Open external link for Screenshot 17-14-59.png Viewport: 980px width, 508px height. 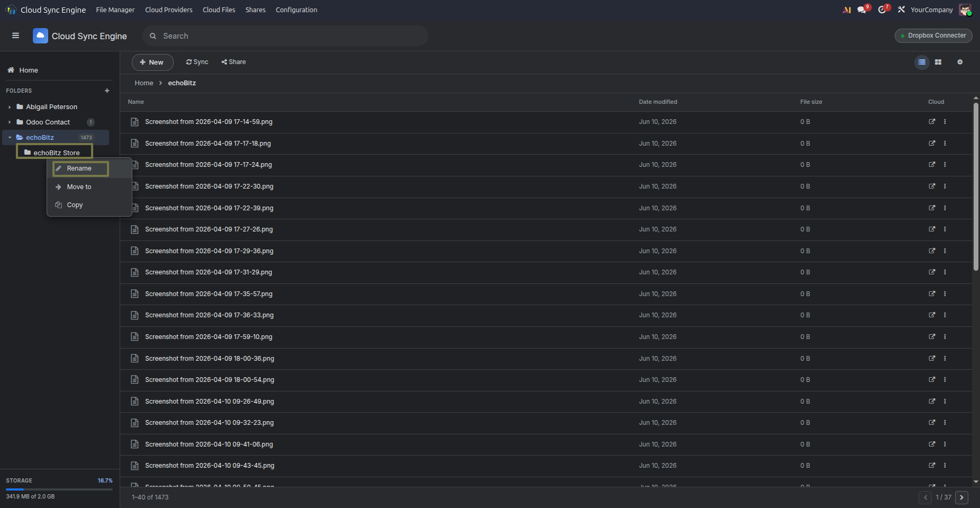pyautogui.click(x=932, y=121)
